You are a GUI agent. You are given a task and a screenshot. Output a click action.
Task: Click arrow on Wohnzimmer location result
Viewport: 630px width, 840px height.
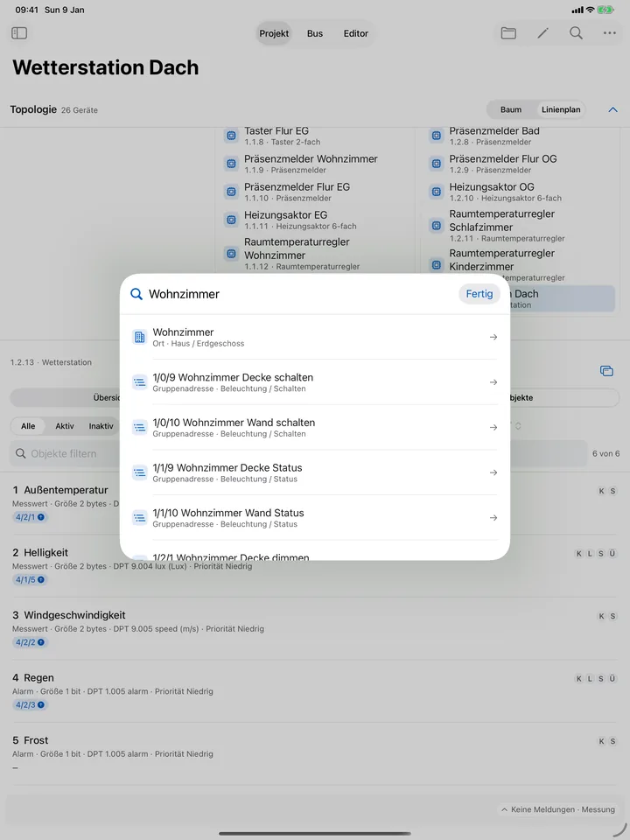493,337
